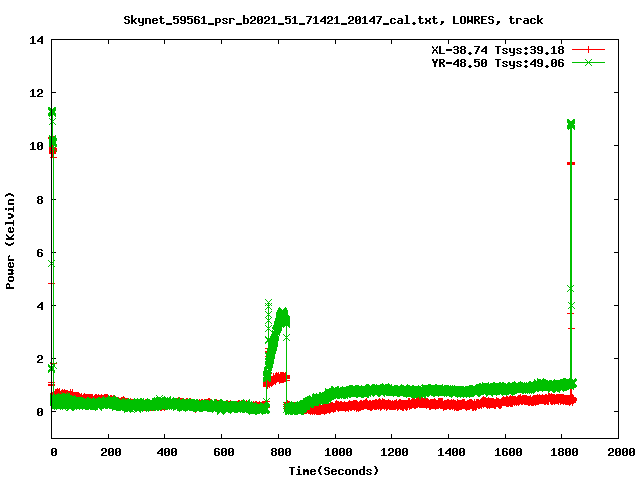
Task: Click x-axis tick label 1600
Action: point(508,452)
